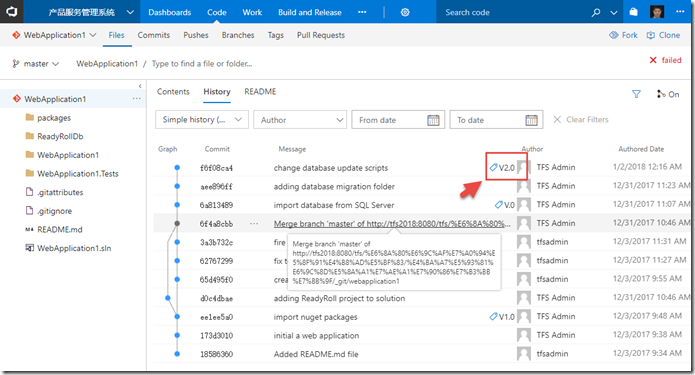Screen dimensions: 695x375
Task: Click the V.0 tag on import database commit
Action: [x=505, y=205]
